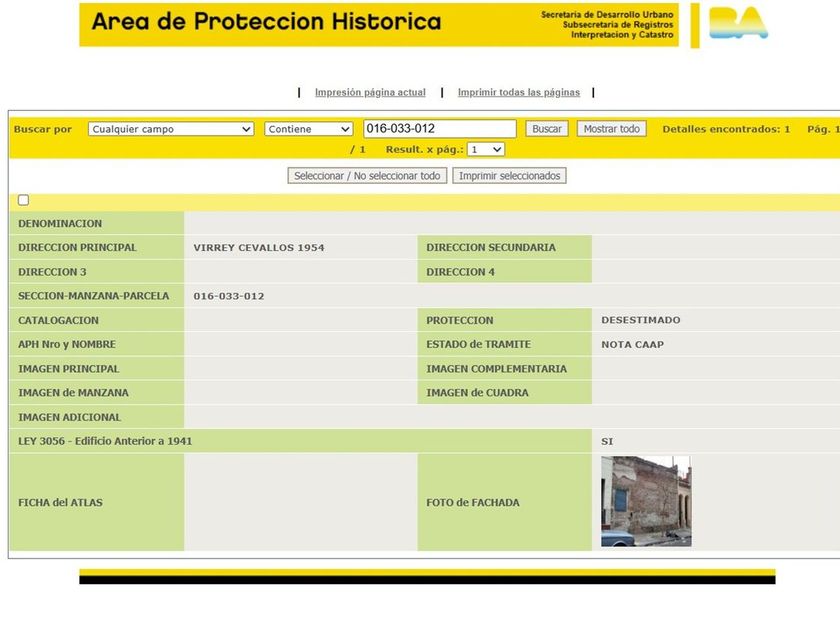Screen dimensions: 840x630
Task: Click the 'VIRREY CEVALLOS 1954' address value
Action: point(259,248)
